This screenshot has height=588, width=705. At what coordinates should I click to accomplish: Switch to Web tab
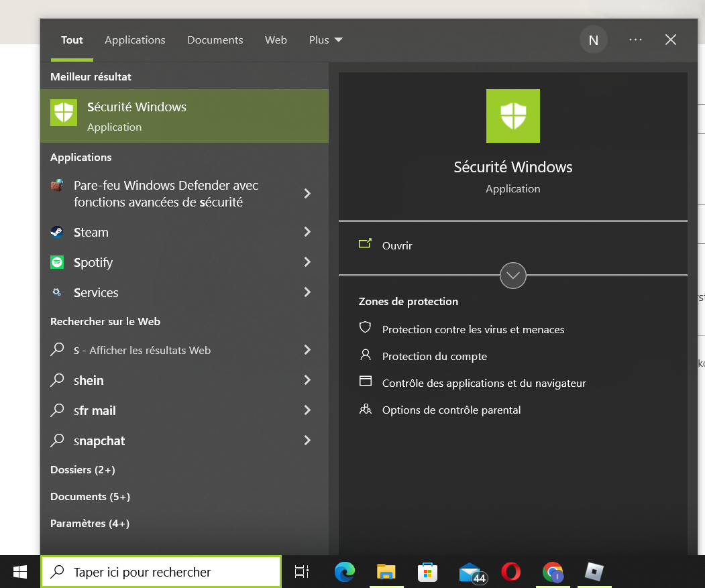276,40
